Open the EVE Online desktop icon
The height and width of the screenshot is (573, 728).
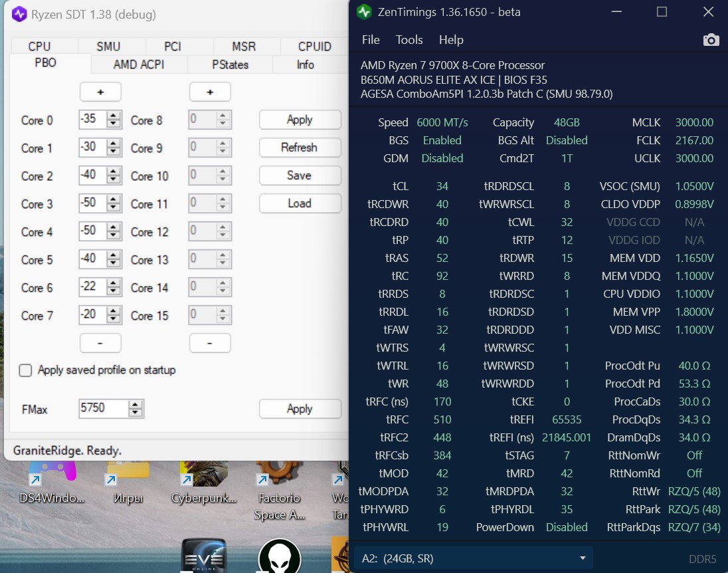[204, 555]
